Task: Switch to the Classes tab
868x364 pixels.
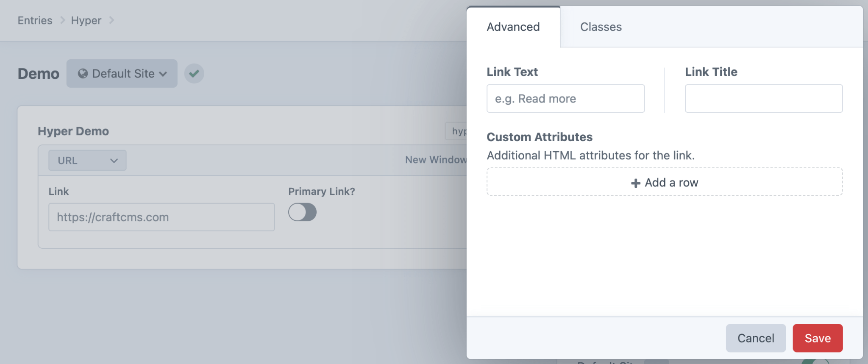Action: click(x=601, y=27)
